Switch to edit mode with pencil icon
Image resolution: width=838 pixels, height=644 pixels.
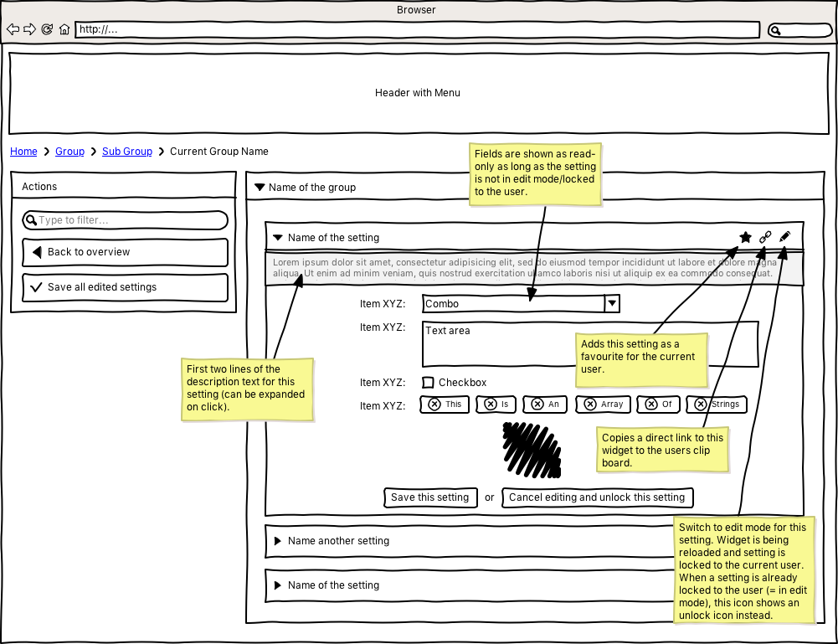(784, 238)
